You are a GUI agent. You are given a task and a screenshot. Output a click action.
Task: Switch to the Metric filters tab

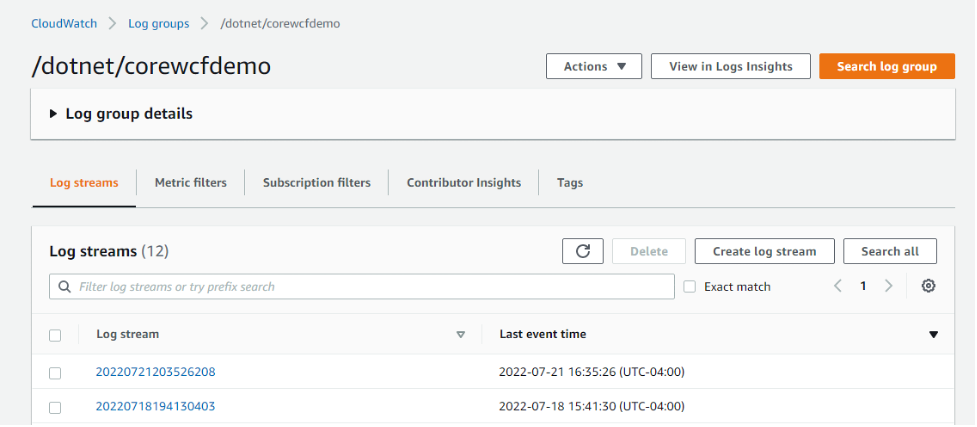(x=190, y=183)
